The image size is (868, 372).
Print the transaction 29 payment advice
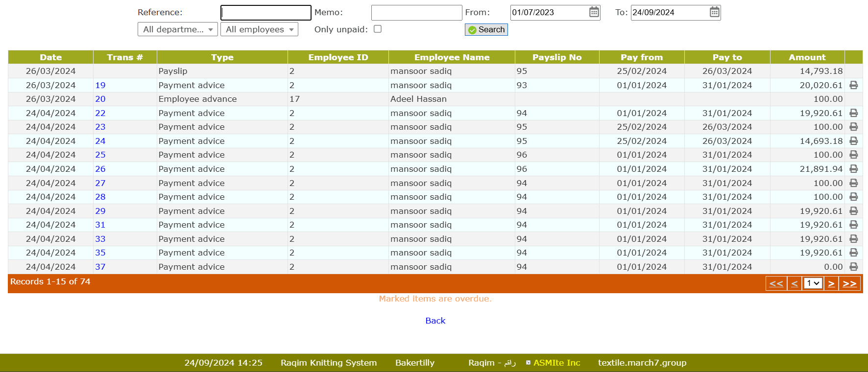(853, 211)
